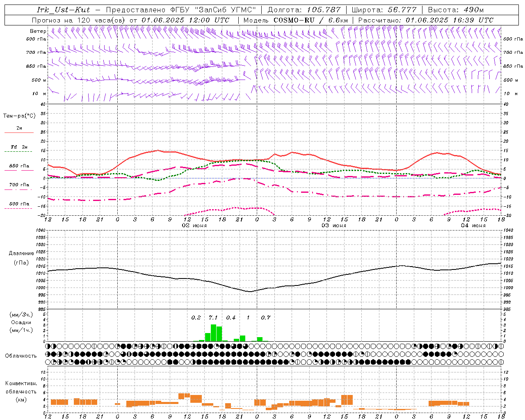525x420 pixels.
Task: Click the 04 июня date label
Action: [473, 226]
